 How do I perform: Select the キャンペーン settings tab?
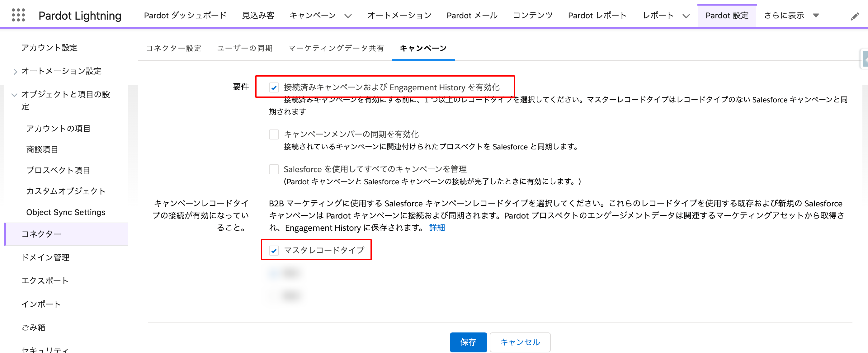(423, 48)
